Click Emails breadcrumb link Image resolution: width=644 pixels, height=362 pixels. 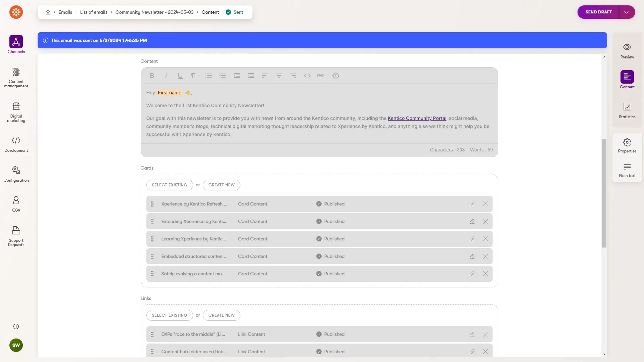click(x=65, y=12)
